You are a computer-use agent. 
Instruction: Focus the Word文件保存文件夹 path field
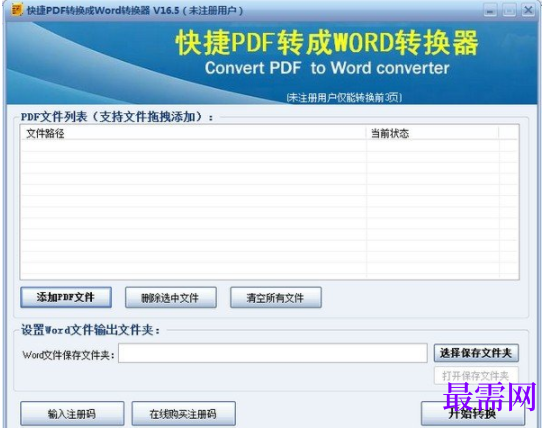coord(273,353)
